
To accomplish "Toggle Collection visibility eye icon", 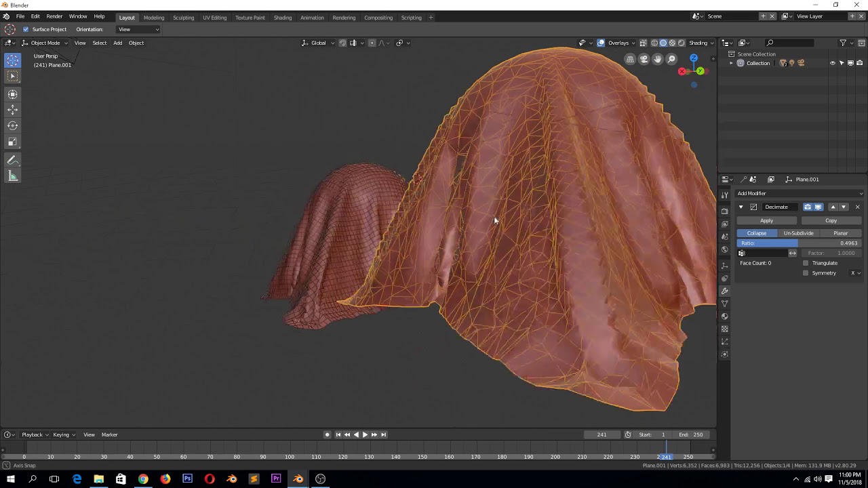I will (x=833, y=63).
